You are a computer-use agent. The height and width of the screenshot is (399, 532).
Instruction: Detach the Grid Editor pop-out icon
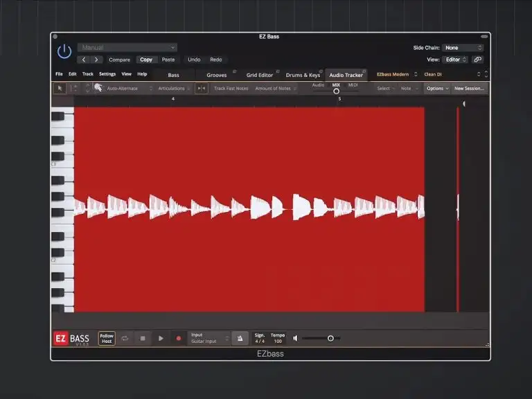click(278, 71)
